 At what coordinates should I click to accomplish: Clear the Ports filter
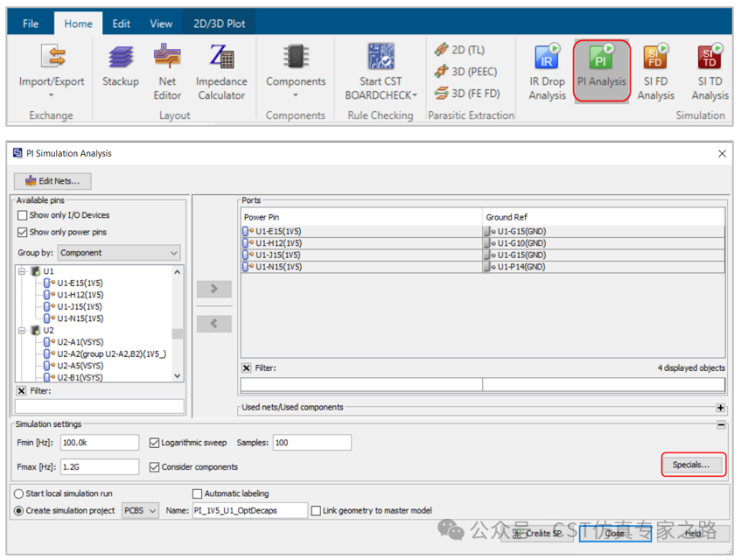tap(246, 367)
